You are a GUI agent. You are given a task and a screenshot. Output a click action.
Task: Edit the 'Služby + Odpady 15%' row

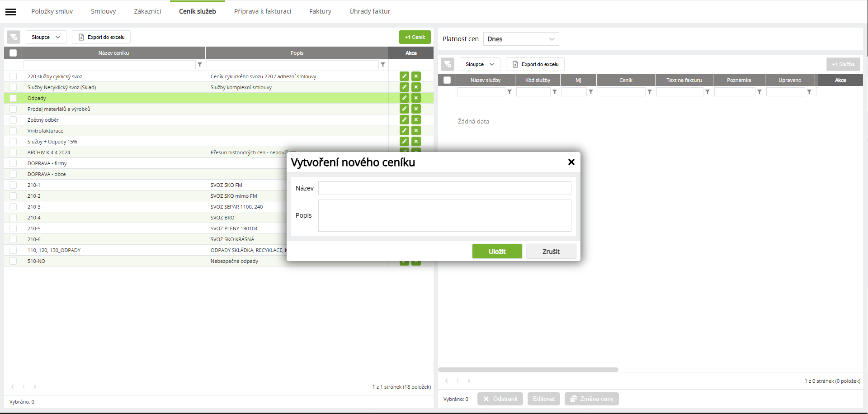(x=404, y=142)
